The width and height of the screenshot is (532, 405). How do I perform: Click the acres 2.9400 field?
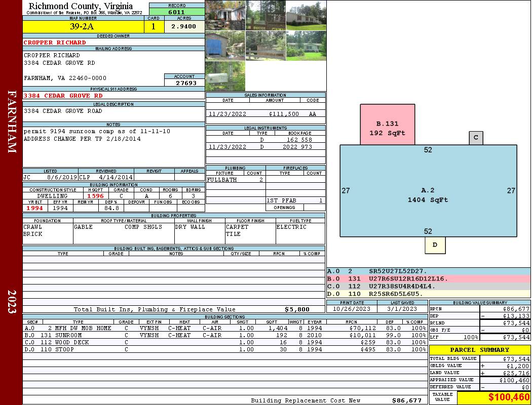(x=184, y=26)
